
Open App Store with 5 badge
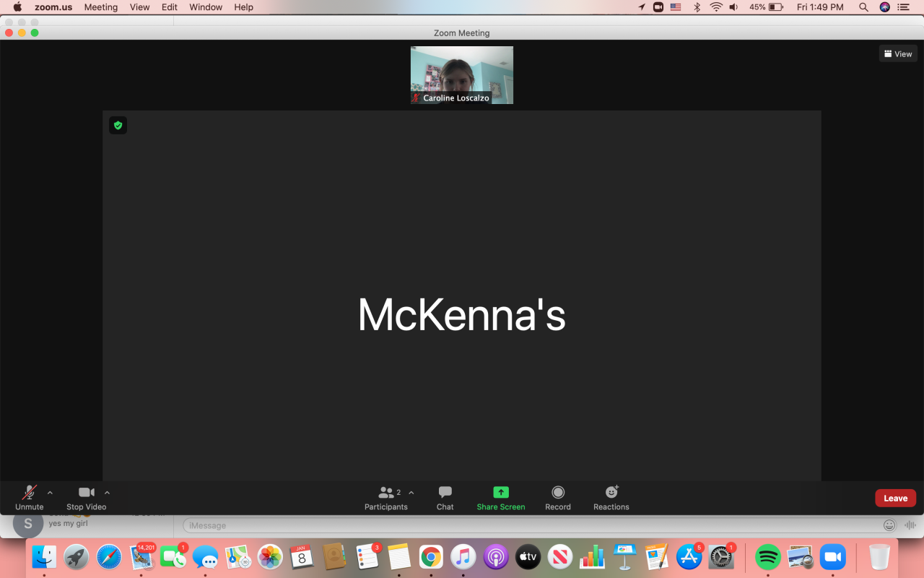(689, 556)
